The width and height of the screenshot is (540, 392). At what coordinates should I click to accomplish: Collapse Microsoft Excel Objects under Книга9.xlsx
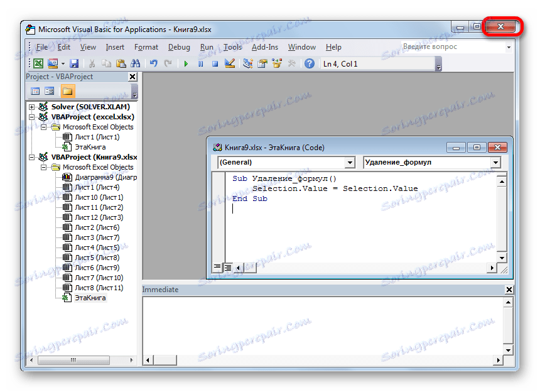[43, 167]
